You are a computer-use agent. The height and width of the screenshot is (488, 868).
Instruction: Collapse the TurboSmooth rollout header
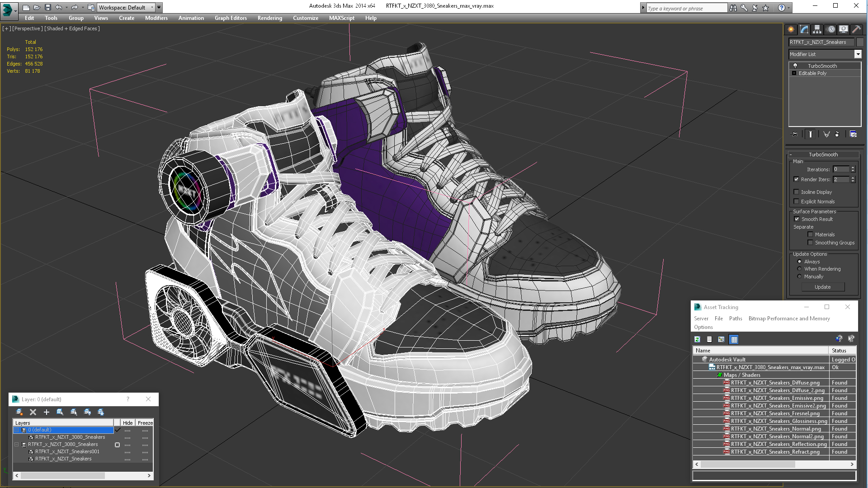[x=823, y=155]
